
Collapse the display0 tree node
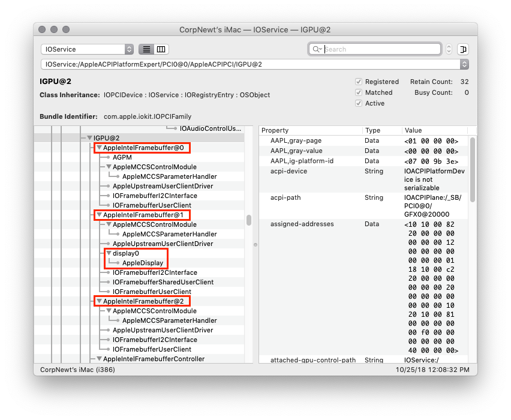tap(109, 253)
